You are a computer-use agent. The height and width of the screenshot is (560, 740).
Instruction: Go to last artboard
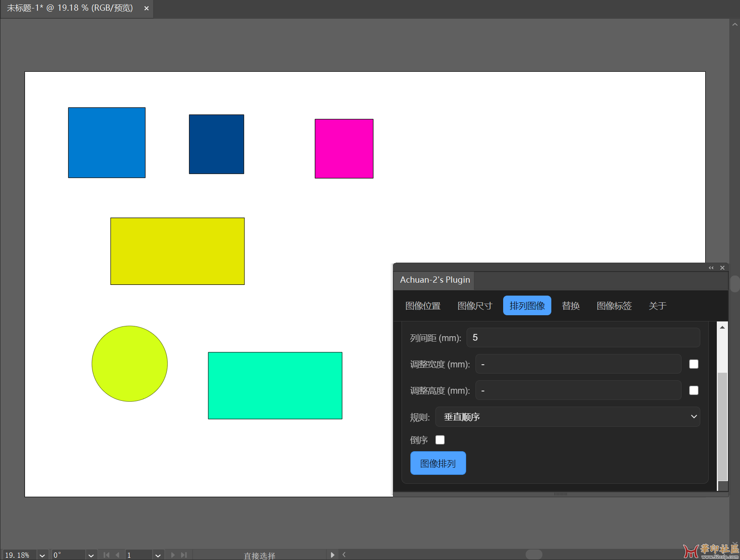click(184, 555)
